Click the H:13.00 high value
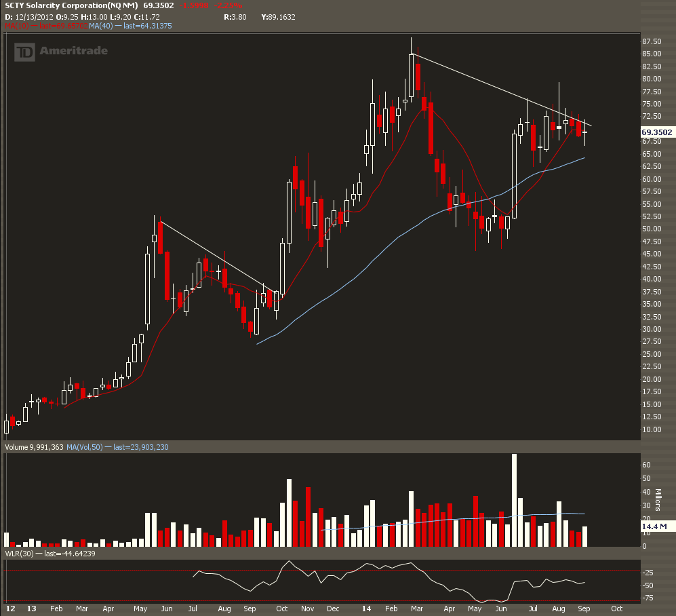Image resolution: width=676 pixels, height=616 pixels. pyautogui.click(x=94, y=17)
